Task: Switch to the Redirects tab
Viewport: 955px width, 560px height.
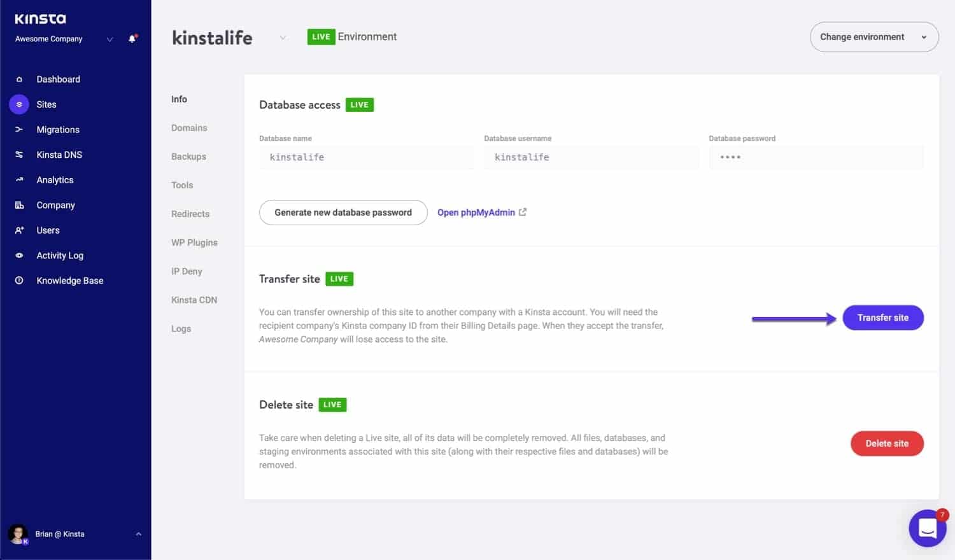Action: (x=190, y=214)
